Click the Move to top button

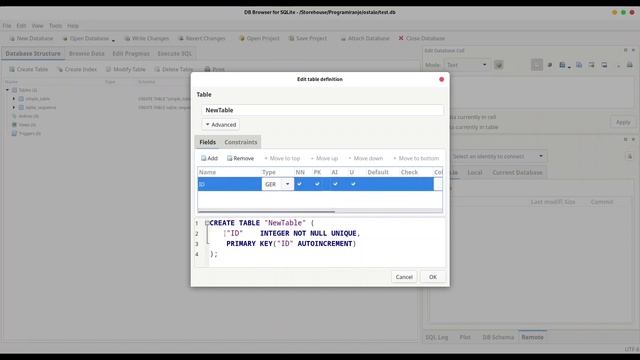click(x=282, y=158)
